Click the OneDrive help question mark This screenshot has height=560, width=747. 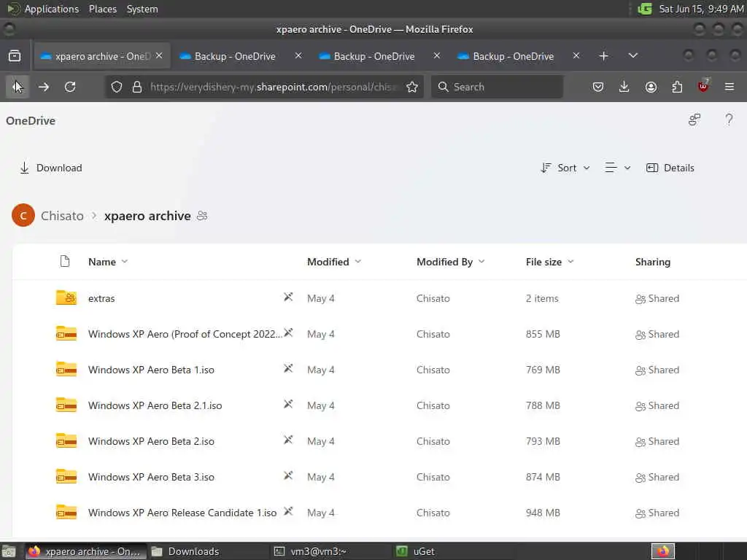coord(729,120)
